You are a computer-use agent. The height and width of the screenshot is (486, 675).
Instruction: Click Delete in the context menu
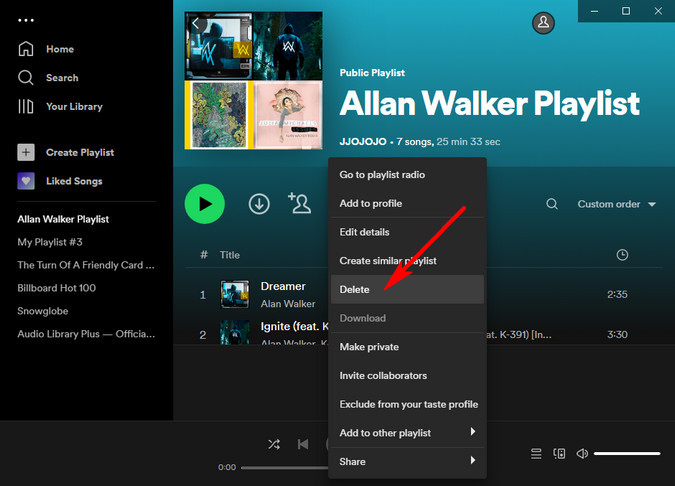407,289
